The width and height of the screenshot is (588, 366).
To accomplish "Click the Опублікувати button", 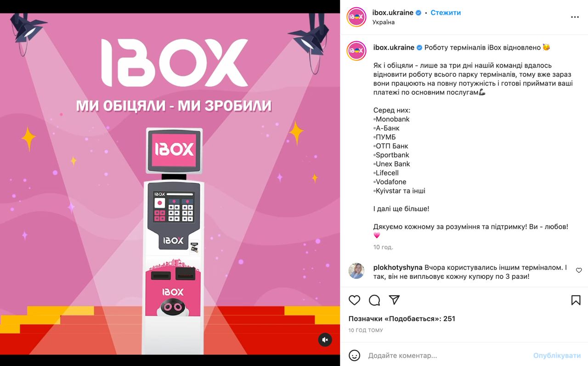I will pyautogui.click(x=557, y=355).
